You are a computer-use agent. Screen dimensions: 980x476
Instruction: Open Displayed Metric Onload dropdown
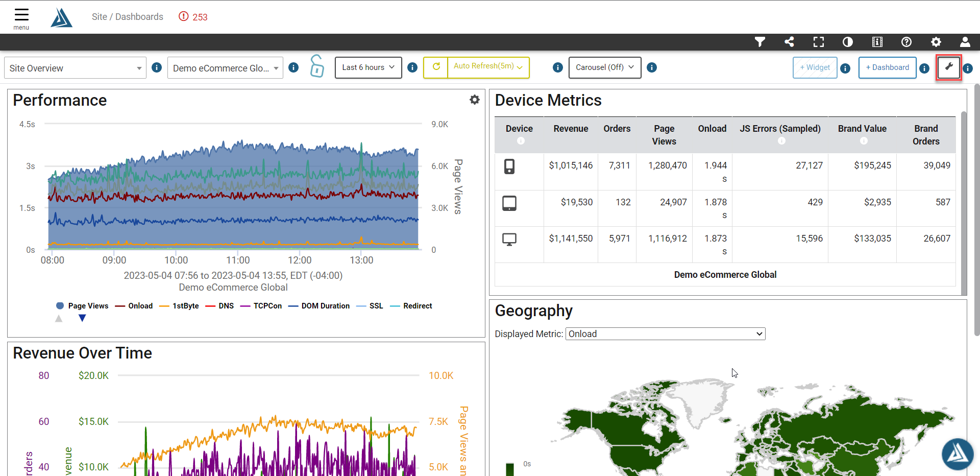coord(666,334)
